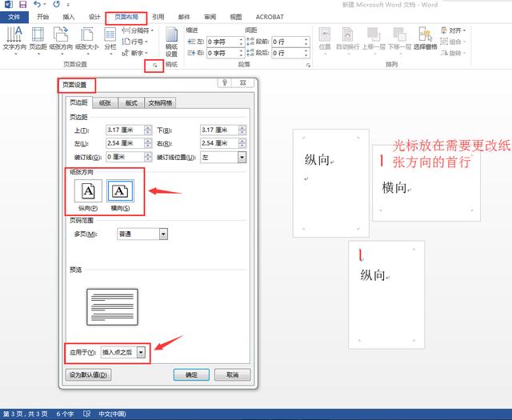The width and height of the screenshot is (512, 420).
Task: Click the 设为默认值 button
Action: (88, 375)
